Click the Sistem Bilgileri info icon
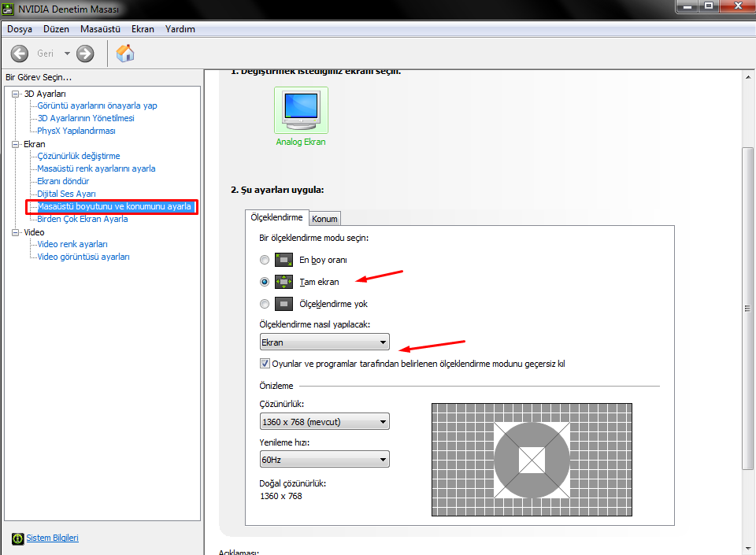This screenshot has width=756, height=555. [18, 538]
